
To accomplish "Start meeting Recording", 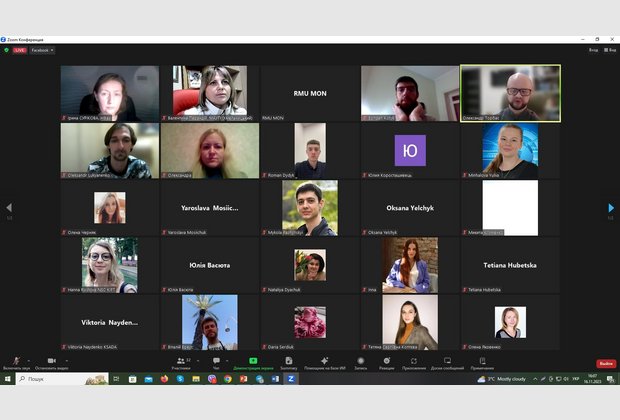I will click(360, 363).
